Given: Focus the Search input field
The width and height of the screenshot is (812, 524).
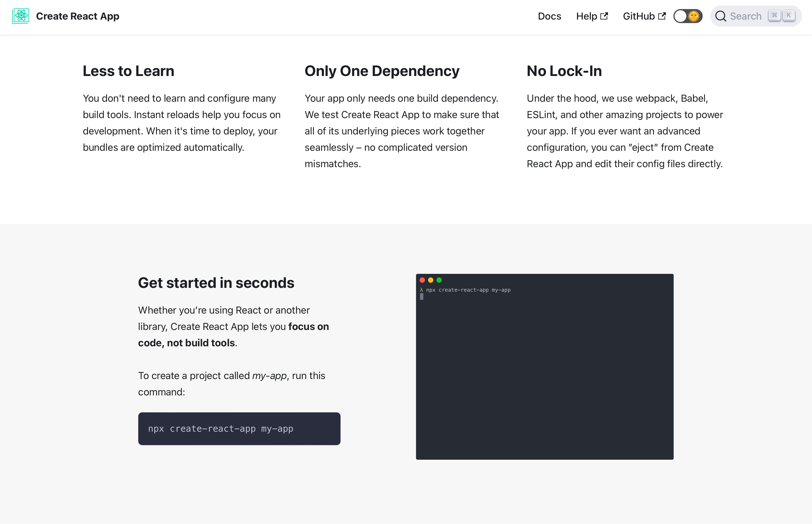Looking at the screenshot, I should coord(745,16).
